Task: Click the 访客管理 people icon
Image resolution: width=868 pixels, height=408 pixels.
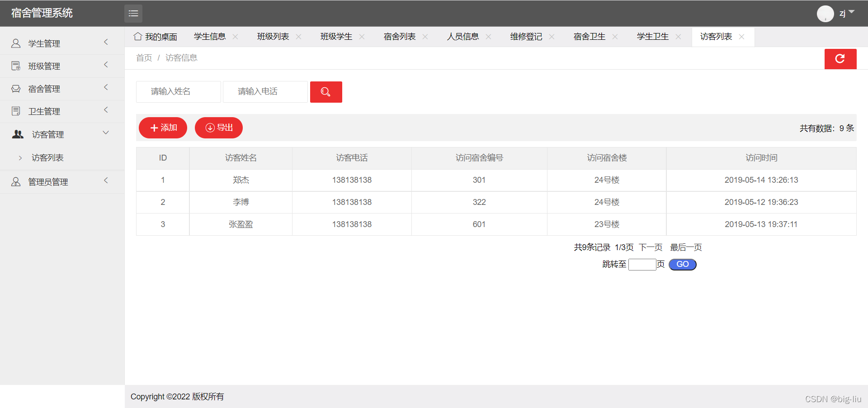Action: [18, 134]
